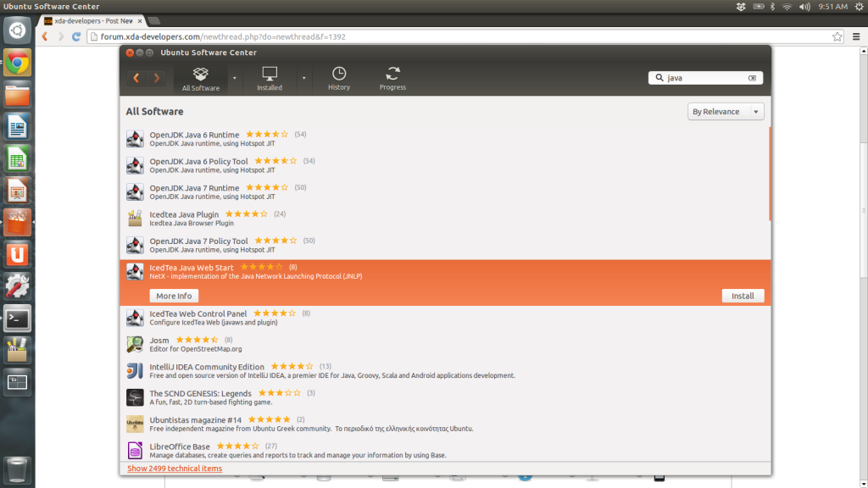Open LibreOffice Calc from launcher
868x488 pixels.
17,158
